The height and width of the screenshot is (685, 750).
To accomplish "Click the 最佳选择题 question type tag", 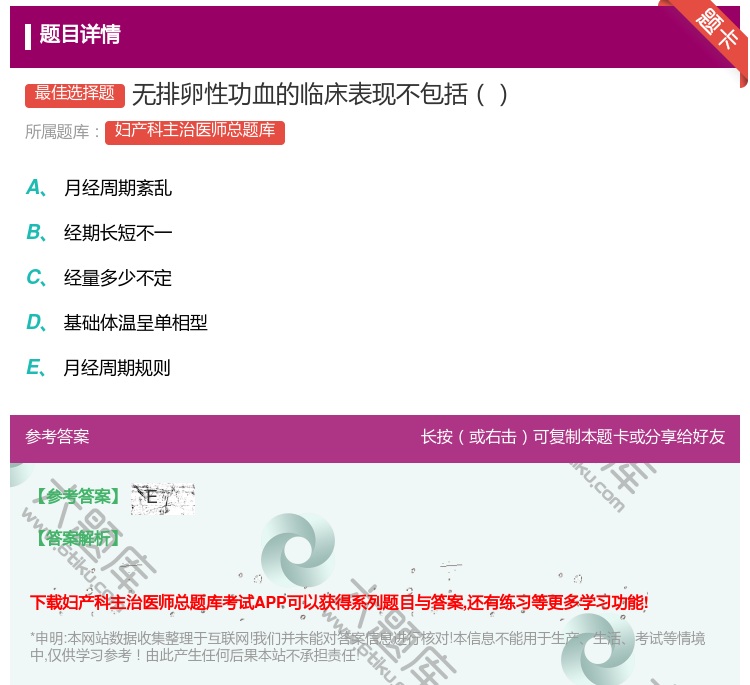I will coord(75,94).
